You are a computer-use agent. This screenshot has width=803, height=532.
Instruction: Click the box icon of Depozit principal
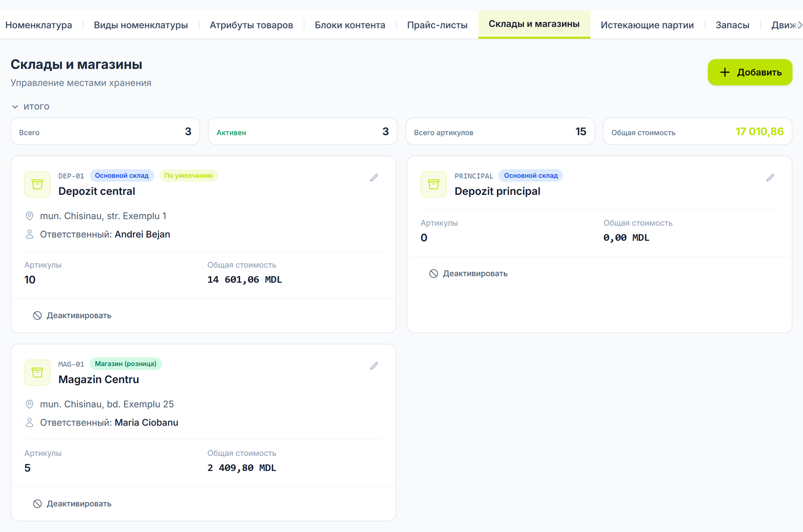click(434, 184)
